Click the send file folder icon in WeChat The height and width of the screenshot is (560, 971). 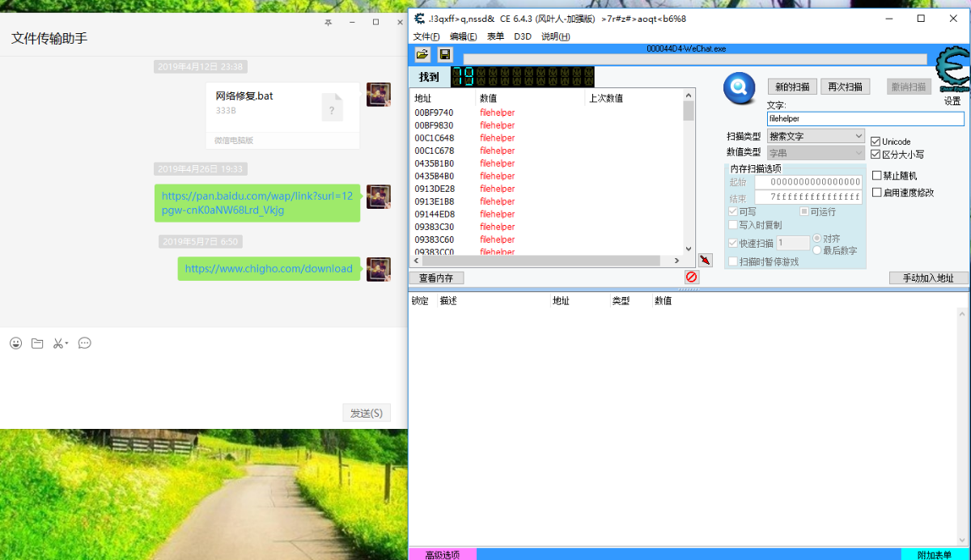click(x=37, y=343)
